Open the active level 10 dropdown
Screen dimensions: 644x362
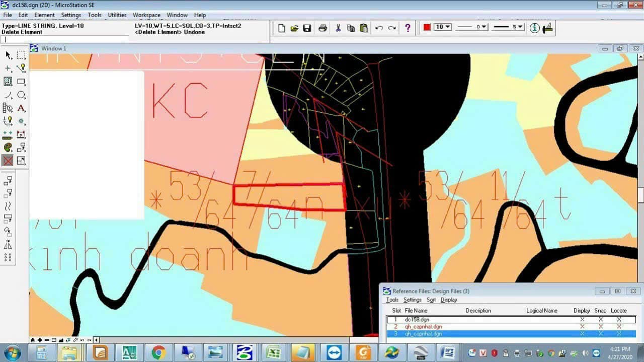[x=443, y=27]
